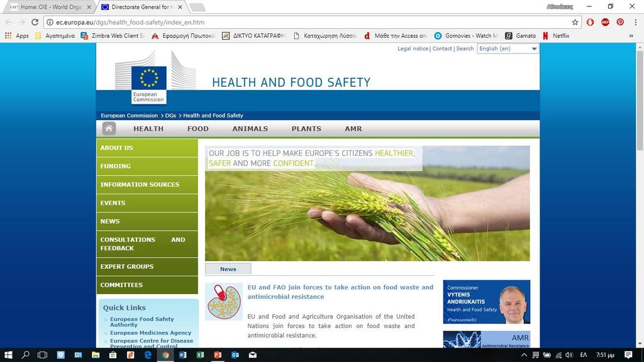Screen dimensions: 644x362
Task: Go to ABOUT US in the sidebar
Action: pyautogui.click(x=147, y=148)
